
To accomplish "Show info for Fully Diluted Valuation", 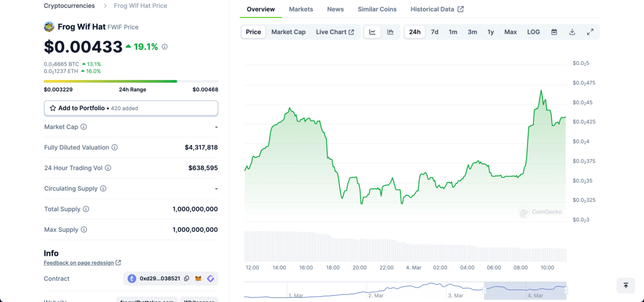I will pyautogui.click(x=115, y=147).
